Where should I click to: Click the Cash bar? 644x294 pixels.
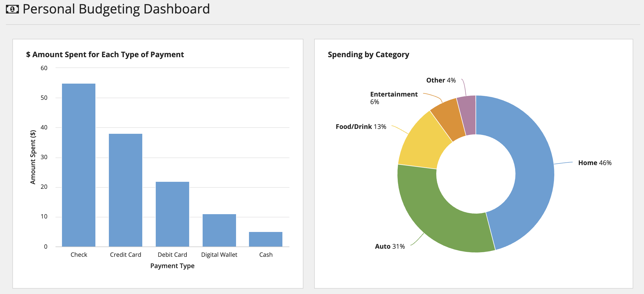266,239
